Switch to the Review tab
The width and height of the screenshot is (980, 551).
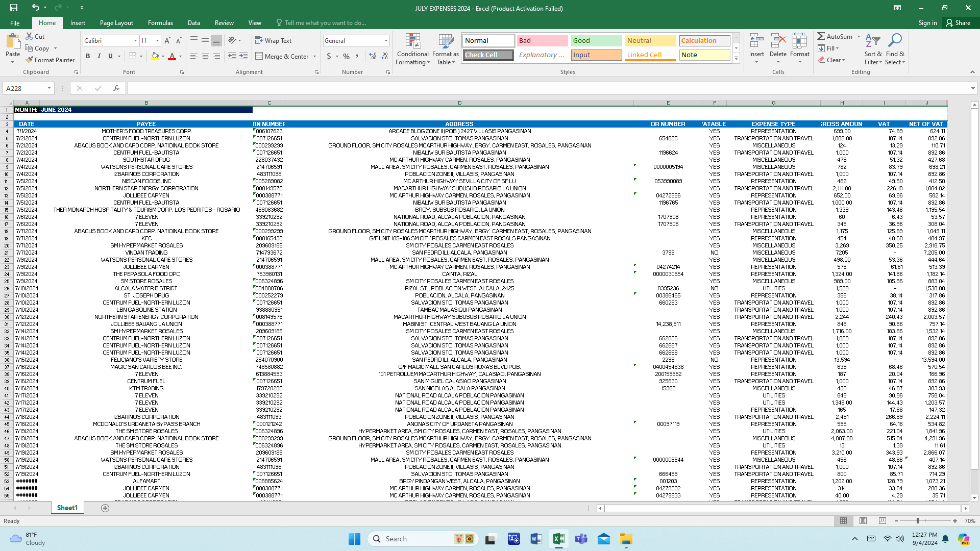point(224,23)
